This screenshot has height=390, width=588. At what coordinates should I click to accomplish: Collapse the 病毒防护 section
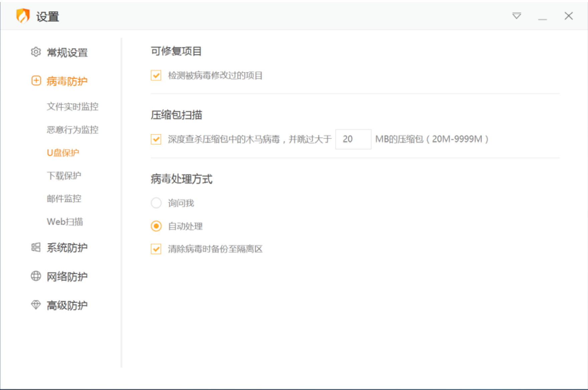click(67, 81)
